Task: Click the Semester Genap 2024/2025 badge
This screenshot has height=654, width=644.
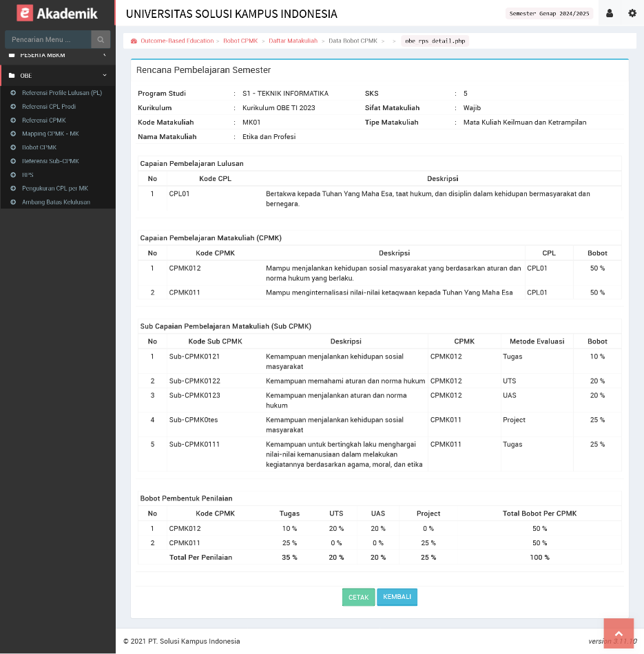Action: (x=549, y=13)
